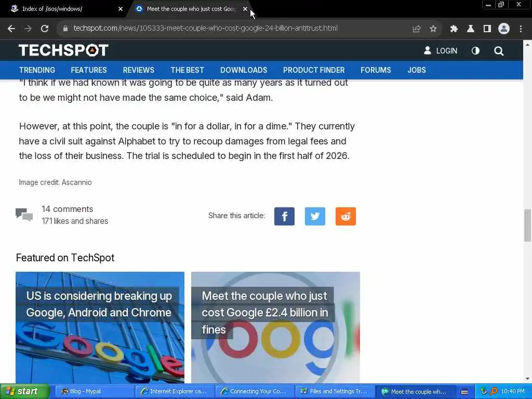Open JOBS nav item

pyautogui.click(x=417, y=70)
